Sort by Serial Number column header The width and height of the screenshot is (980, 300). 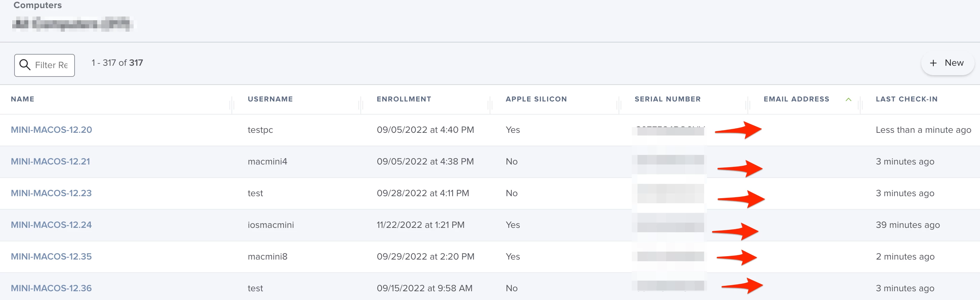tap(667, 99)
